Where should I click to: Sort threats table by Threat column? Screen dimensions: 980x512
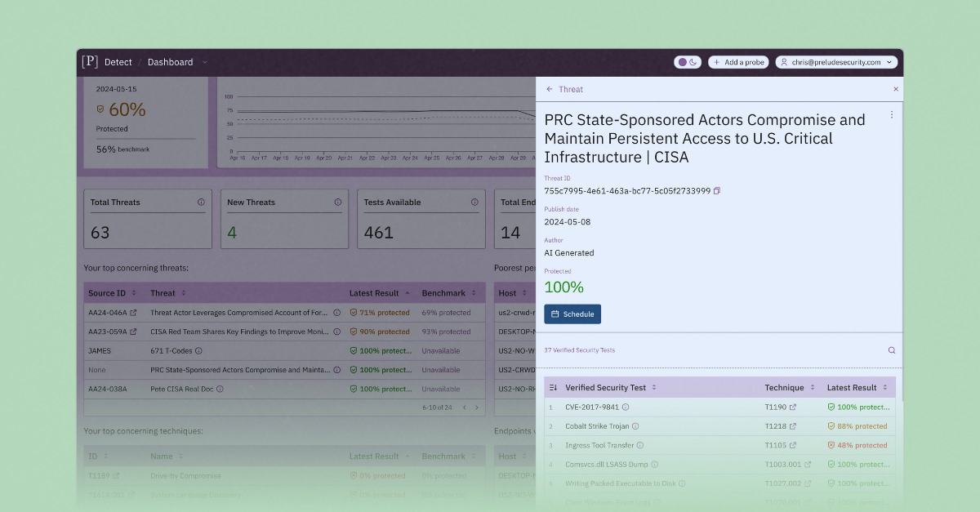[167, 293]
